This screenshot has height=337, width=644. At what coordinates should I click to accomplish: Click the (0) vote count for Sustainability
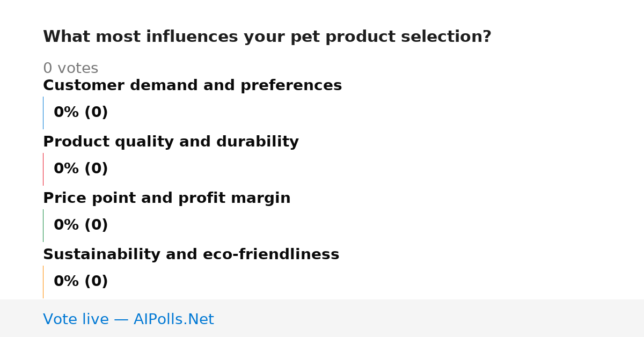pos(96,282)
